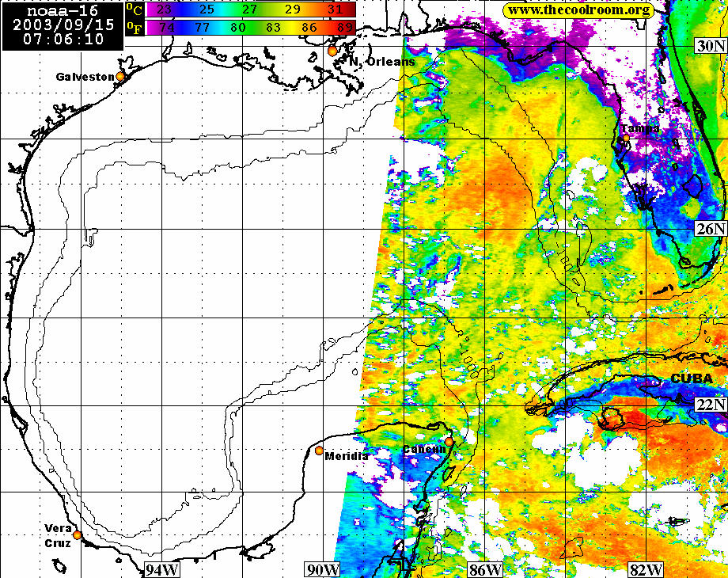Click the 74 value on Fahrenheit scale

(x=167, y=28)
